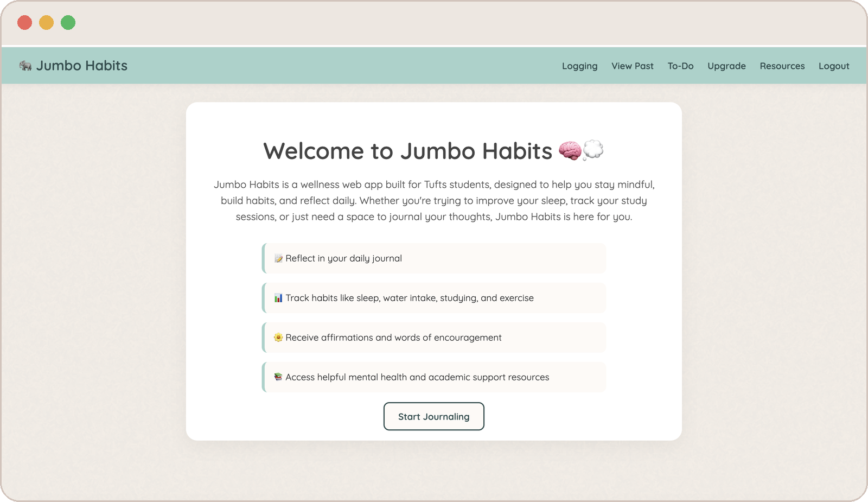Click the brain emoji in the heading
Screen dimensions: 868x502
point(570,150)
